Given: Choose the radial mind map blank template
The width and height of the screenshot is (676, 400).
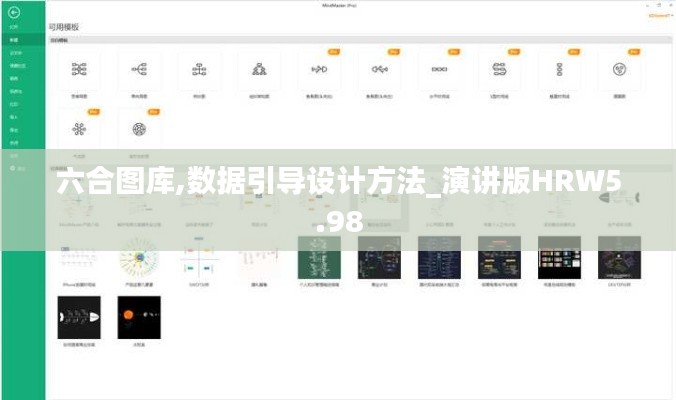Looking at the screenshot, I should click(x=79, y=69).
